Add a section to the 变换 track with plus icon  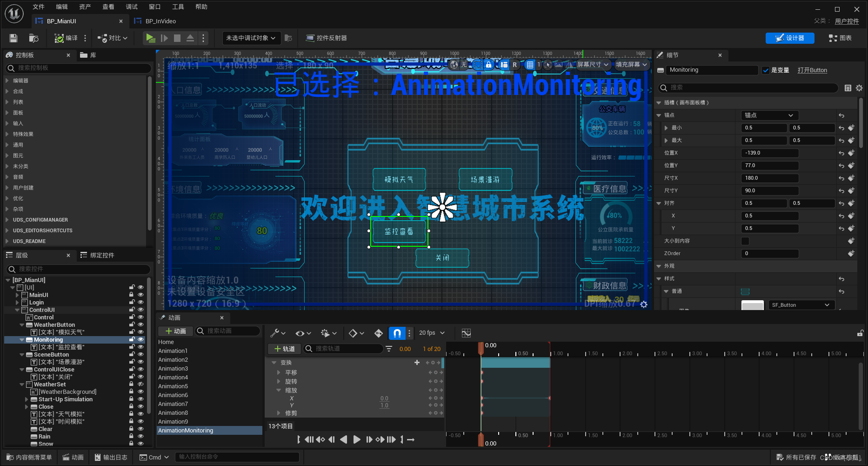(417, 363)
